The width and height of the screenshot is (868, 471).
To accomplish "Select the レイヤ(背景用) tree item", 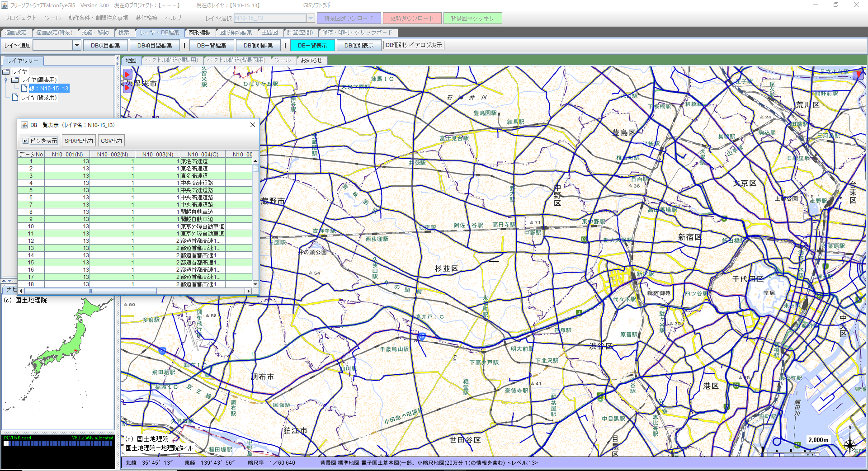I will (39, 97).
